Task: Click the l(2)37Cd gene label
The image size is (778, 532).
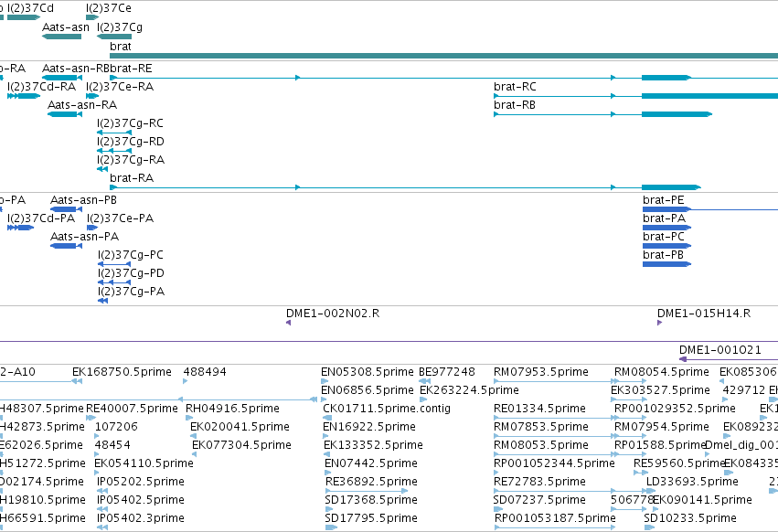Action: (30, 8)
